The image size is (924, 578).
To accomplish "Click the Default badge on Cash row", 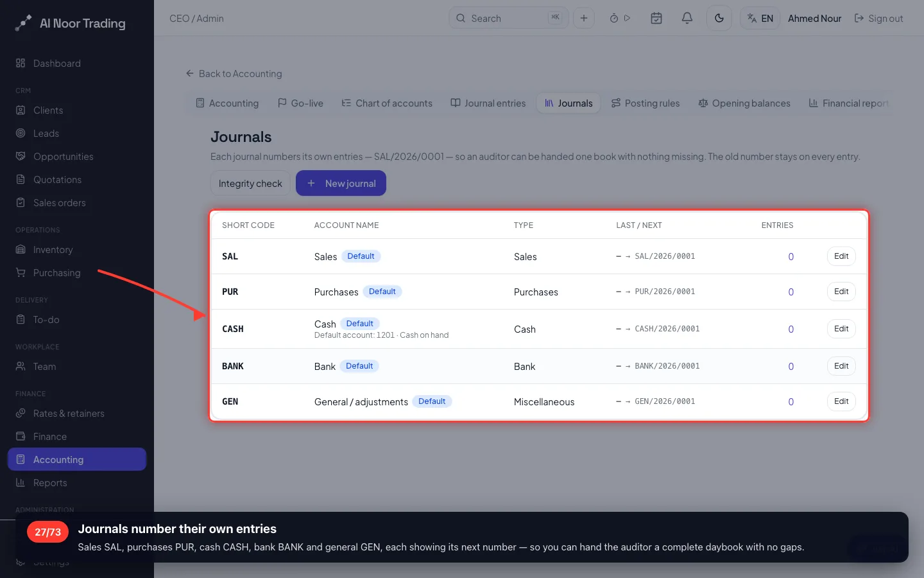I will (x=359, y=324).
